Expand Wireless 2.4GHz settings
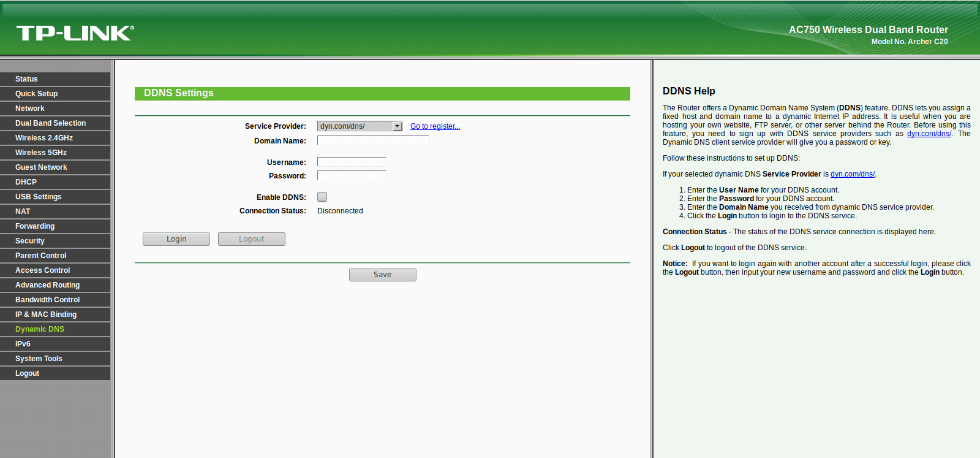 55,138
